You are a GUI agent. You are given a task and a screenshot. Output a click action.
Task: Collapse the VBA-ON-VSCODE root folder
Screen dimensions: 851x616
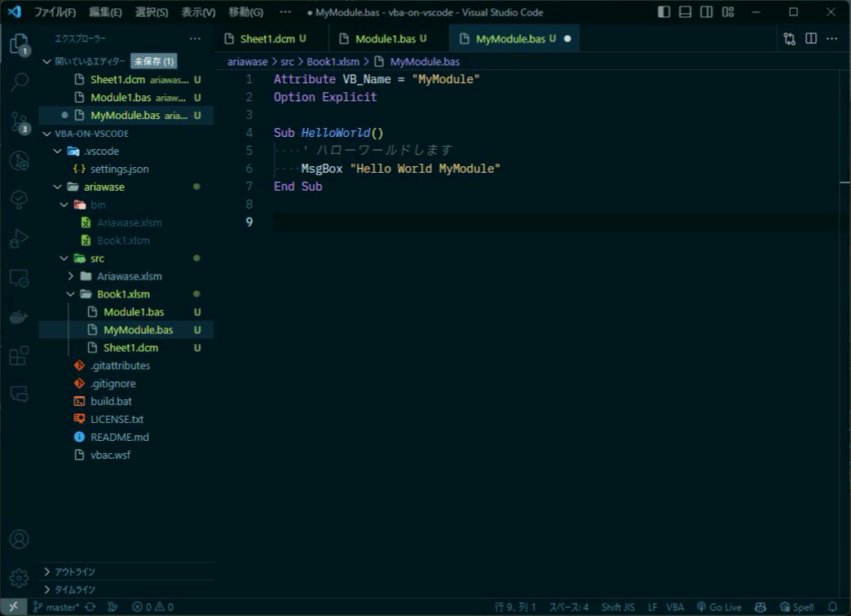click(47, 134)
